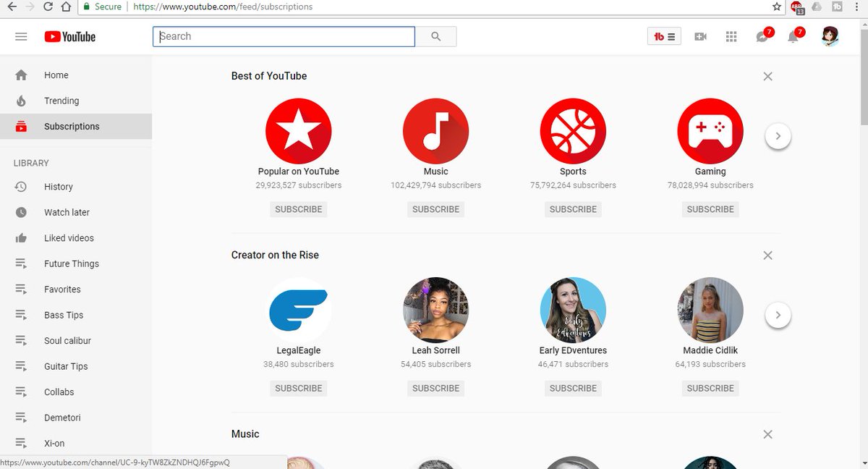Open the Xi-on playlist
This screenshot has width=868, height=469.
tap(76, 443)
